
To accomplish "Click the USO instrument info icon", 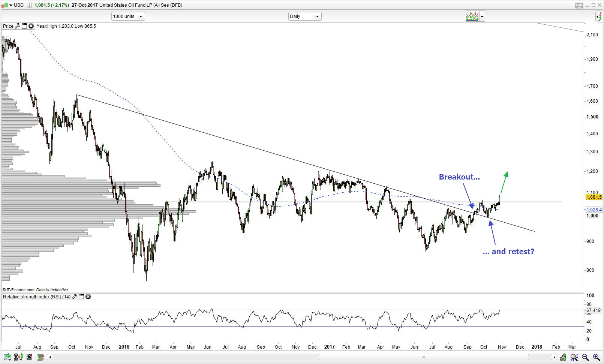I will (x=29, y=5).
